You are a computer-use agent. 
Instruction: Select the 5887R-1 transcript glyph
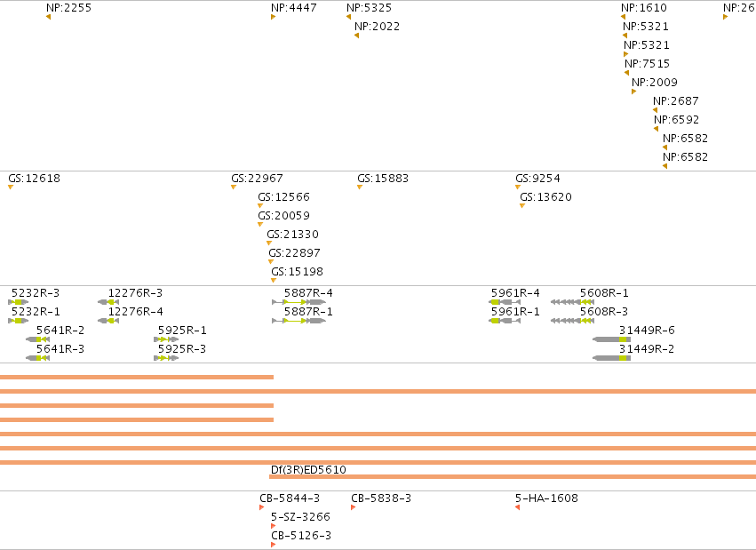point(298,321)
